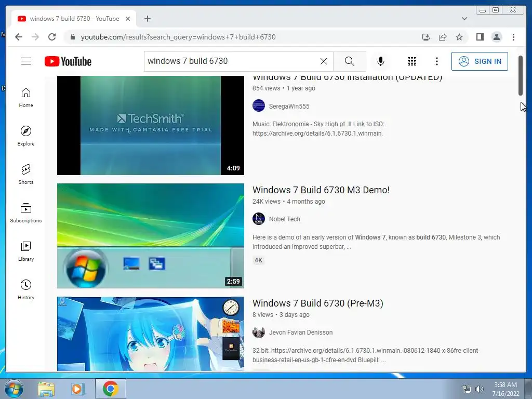Image resolution: width=532 pixels, height=399 pixels.
Task: Click the M3 Demo description snippet
Action: pos(376,242)
